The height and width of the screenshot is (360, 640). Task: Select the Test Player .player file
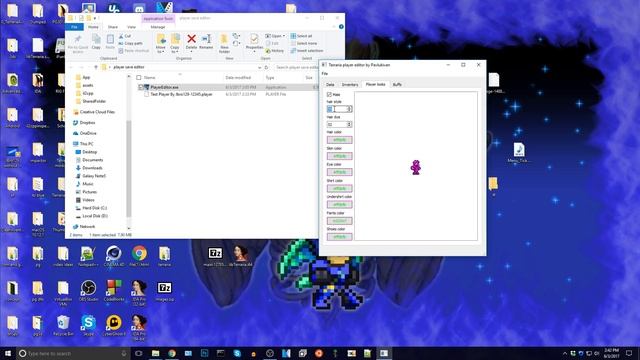(181, 94)
